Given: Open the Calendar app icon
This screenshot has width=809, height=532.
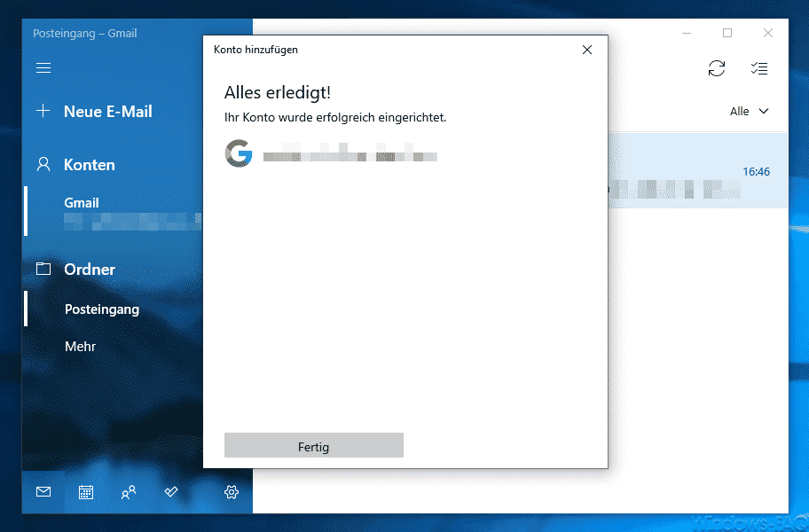Looking at the screenshot, I should (x=86, y=492).
